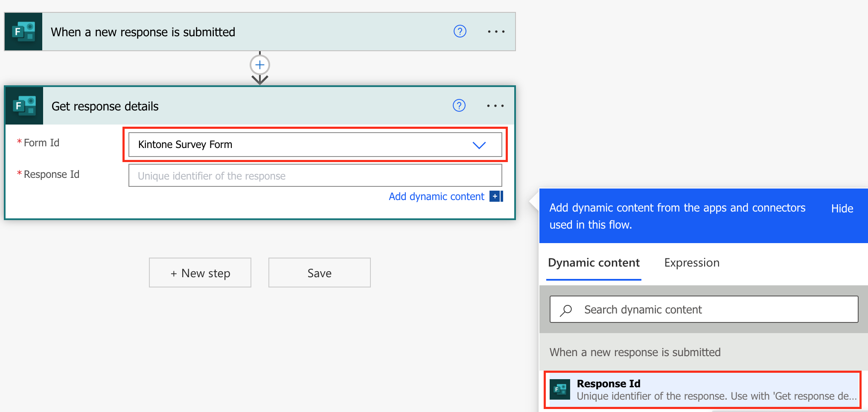868x412 pixels.
Task: Insert a step with the plus connector
Action: click(260, 65)
